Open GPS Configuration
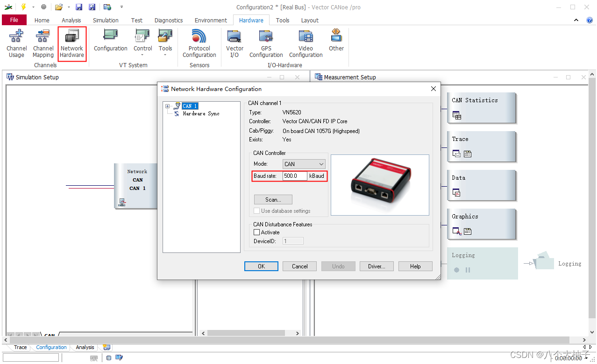This screenshot has height=364, width=597. (266, 43)
